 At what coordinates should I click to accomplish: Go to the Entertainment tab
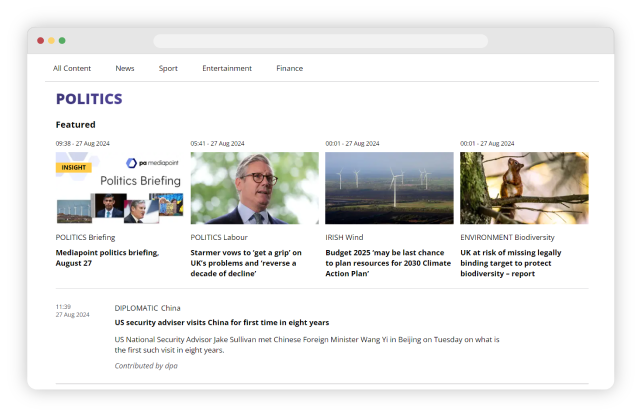227,68
